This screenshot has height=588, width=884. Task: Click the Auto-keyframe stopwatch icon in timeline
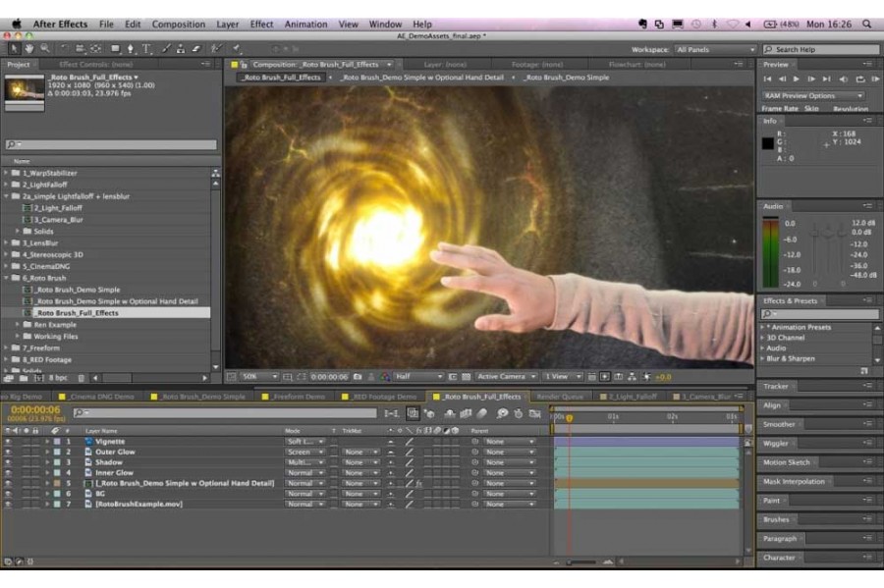[518, 414]
